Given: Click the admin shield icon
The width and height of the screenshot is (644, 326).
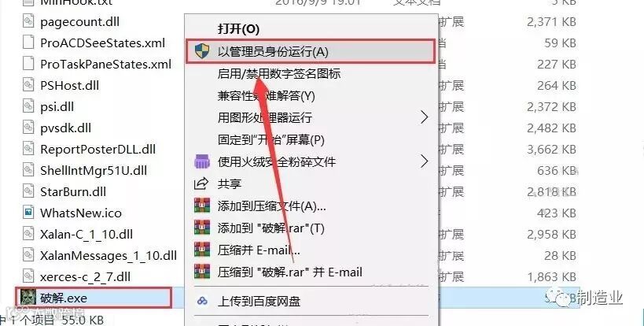Looking at the screenshot, I should coord(201,51).
